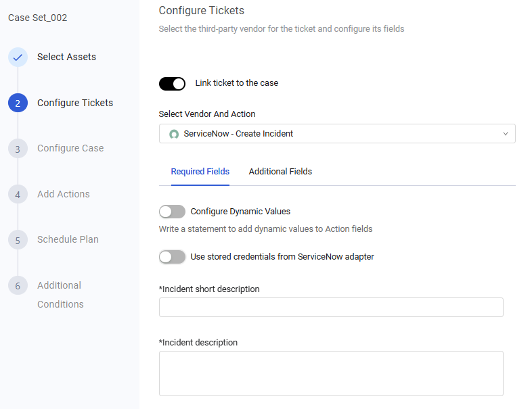This screenshot has height=409, width=532.
Task: Click the step 4 circle icon
Action: click(x=18, y=194)
